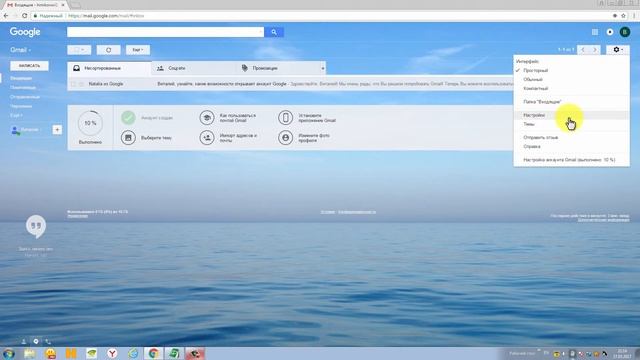Click the graduation cap learn Gmail icon

click(x=207, y=118)
